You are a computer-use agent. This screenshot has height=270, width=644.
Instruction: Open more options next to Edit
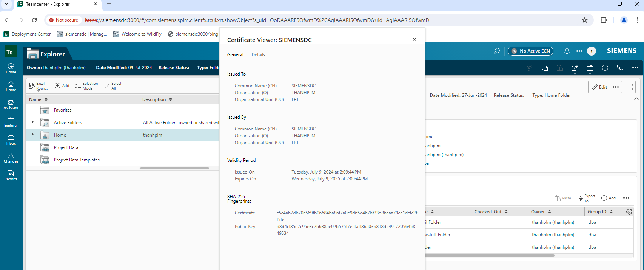[x=616, y=87]
